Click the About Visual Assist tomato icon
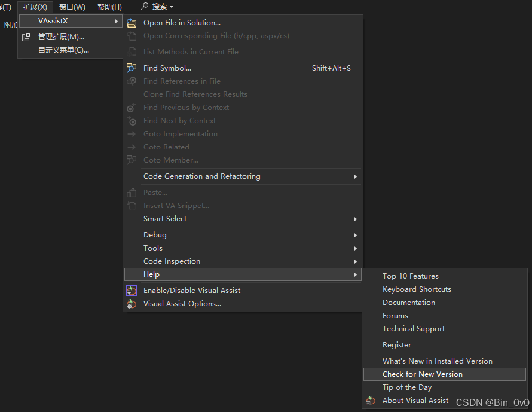This screenshot has width=532, height=412. [371, 401]
